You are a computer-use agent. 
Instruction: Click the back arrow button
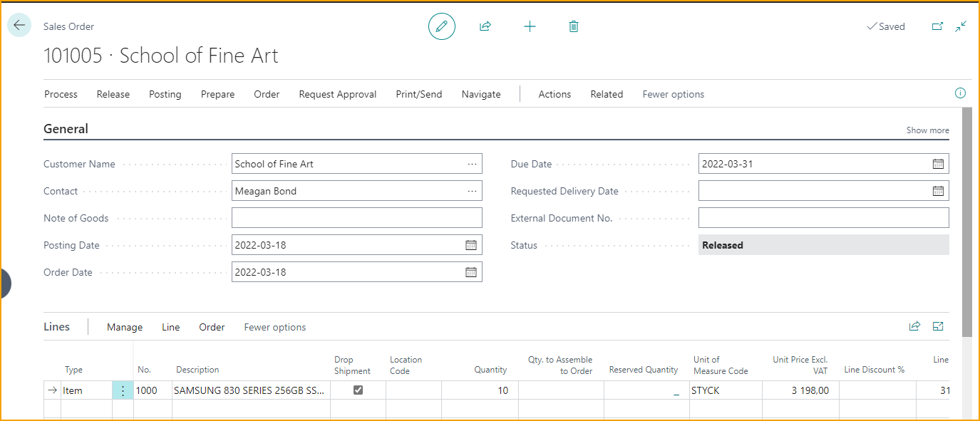[x=19, y=26]
